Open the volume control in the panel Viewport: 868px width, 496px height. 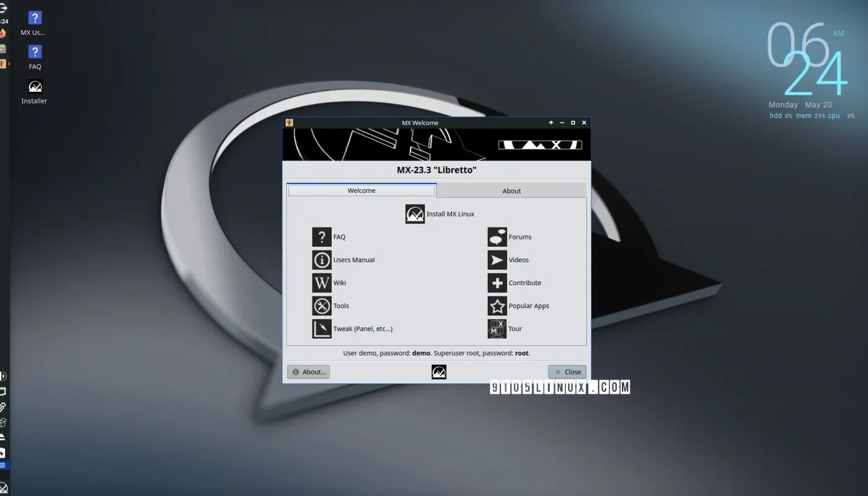(x=3, y=376)
